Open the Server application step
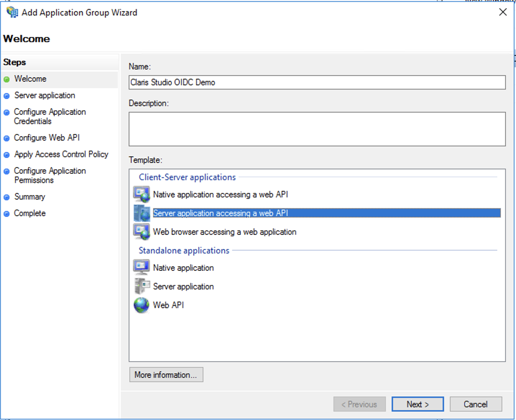The image size is (516, 420). tap(44, 95)
